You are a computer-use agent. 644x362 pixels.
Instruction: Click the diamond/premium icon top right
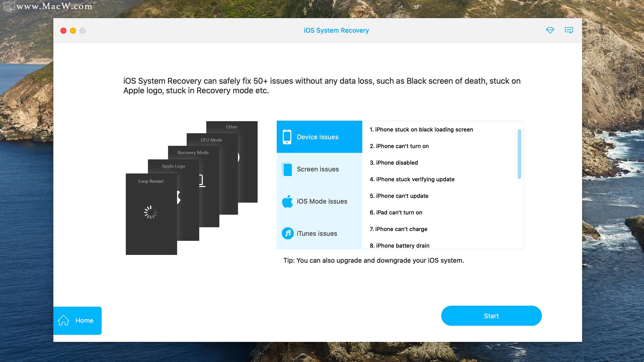coord(550,30)
